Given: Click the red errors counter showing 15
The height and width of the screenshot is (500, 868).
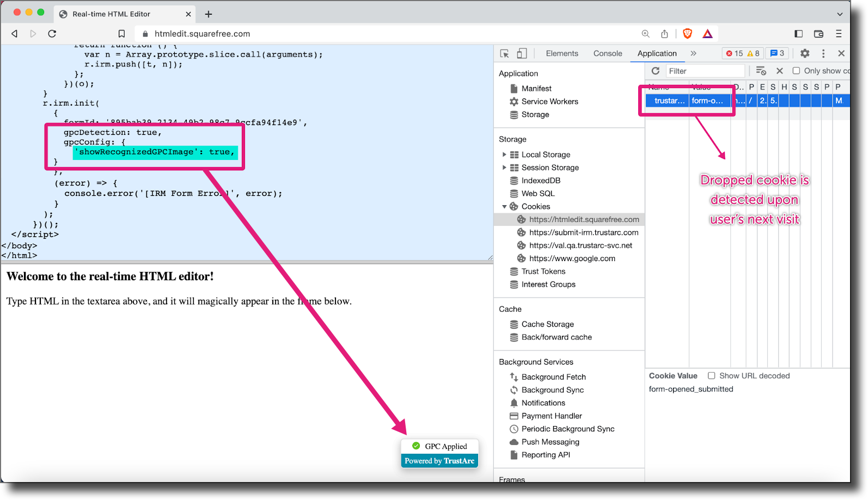Looking at the screenshot, I should click(735, 53).
